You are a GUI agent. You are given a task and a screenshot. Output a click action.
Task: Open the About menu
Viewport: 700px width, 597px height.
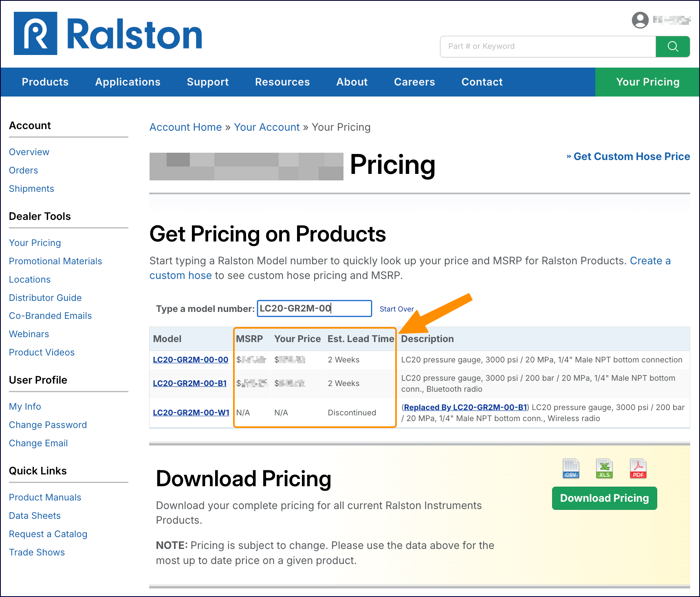pos(352,82)
